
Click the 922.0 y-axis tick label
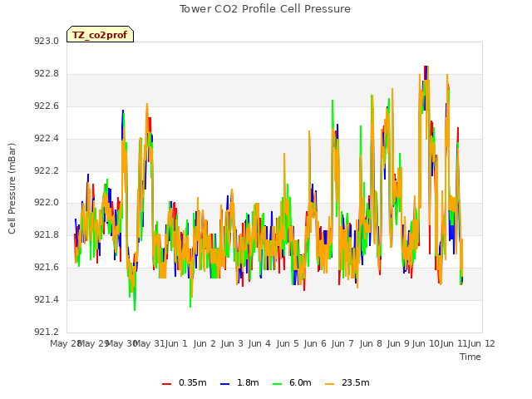47,203
